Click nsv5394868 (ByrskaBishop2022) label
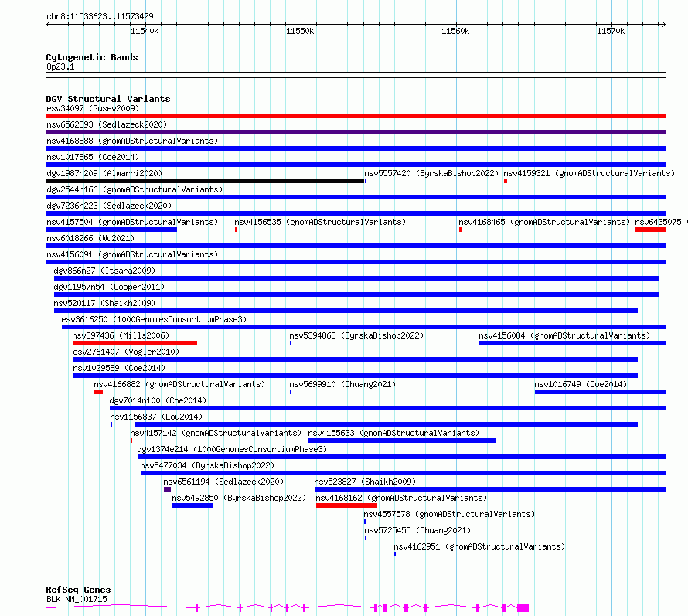 [x=356, y=335]
